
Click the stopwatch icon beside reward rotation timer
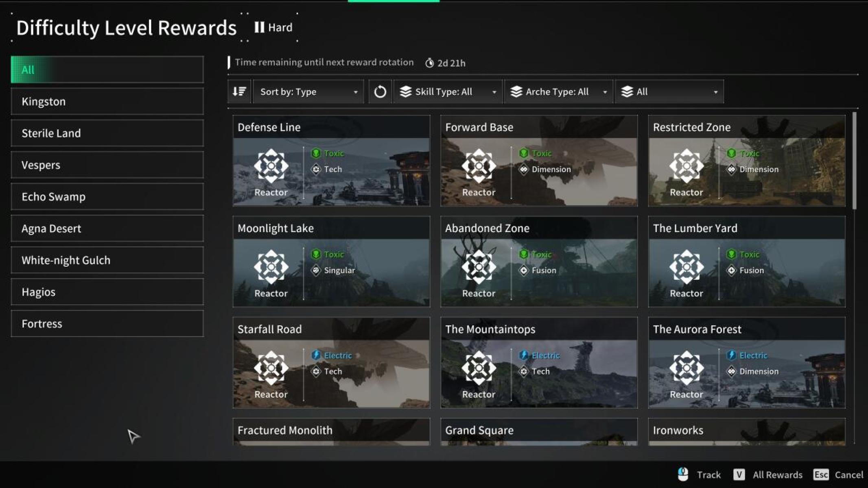tap(429, 63)
